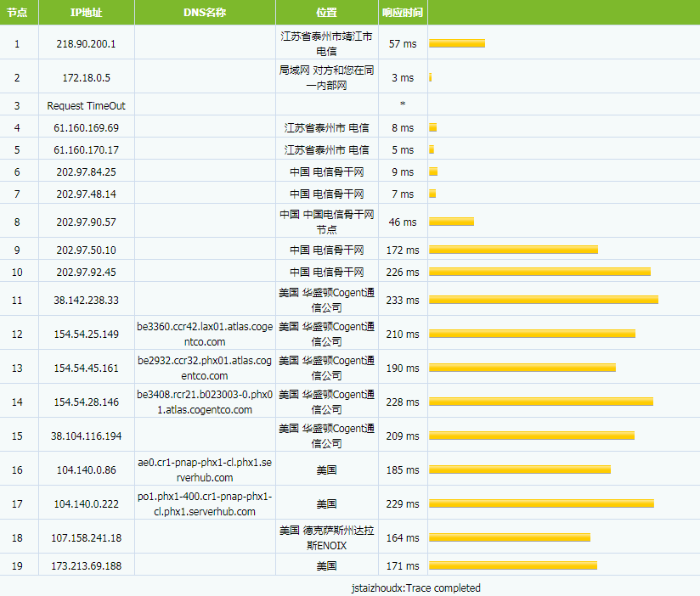Select IP address 38.142.238.33
Screen dimensions: 700x596
pos(86,300)
